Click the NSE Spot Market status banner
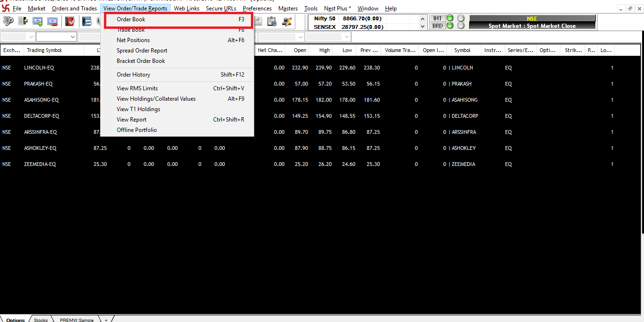 tap(532, 22)
